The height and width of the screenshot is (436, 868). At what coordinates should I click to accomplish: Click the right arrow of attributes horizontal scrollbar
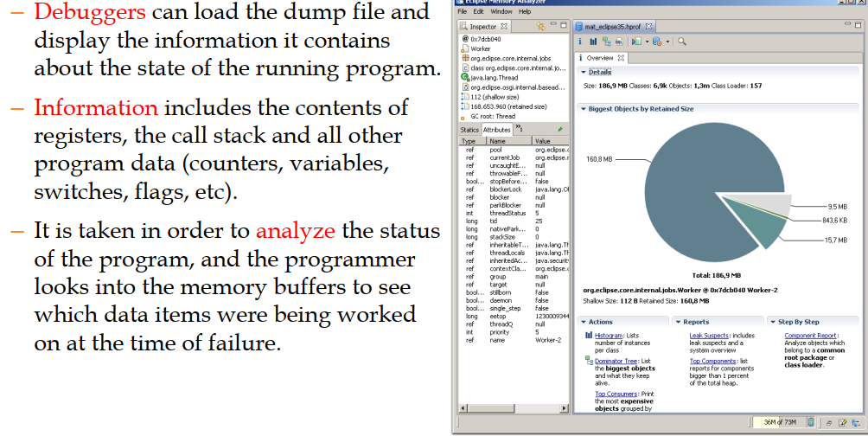[x=564, y=408]
